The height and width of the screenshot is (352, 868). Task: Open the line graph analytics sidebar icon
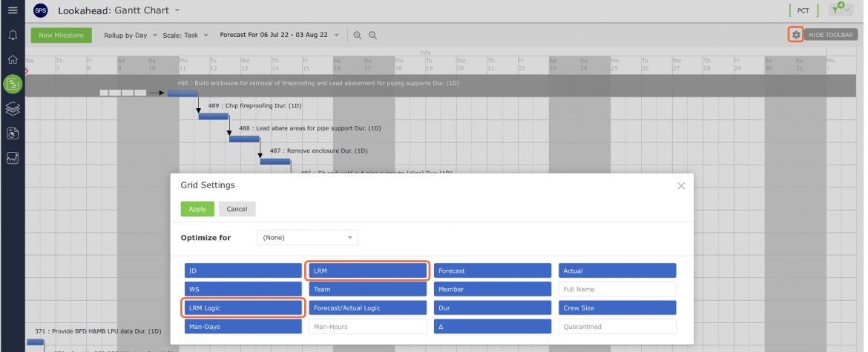pos(12,158)
